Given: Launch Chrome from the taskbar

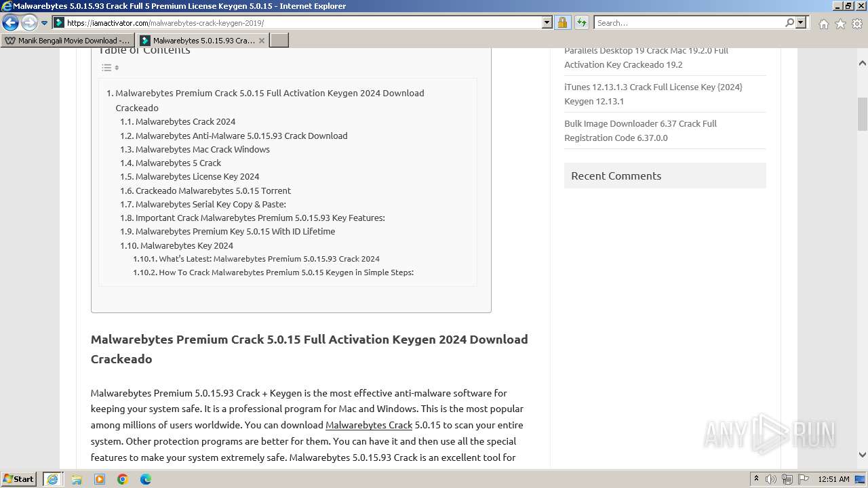Looking at the screenshot, I should point(123,479).
